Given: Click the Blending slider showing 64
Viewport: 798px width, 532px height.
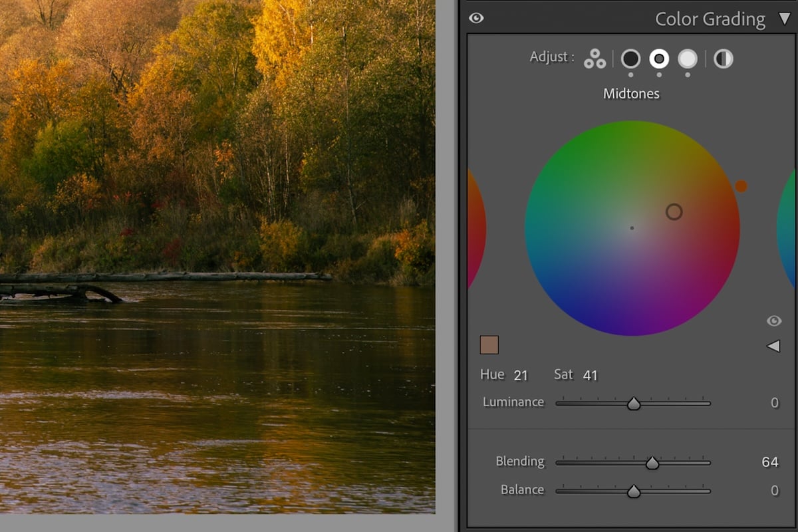Looking at the screenshot, I should 652,462.
